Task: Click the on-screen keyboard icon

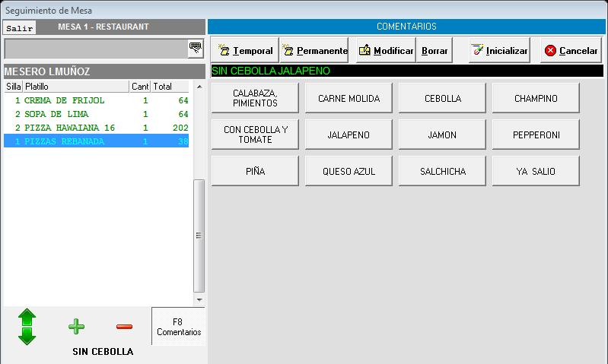Action: click(196, 49)
